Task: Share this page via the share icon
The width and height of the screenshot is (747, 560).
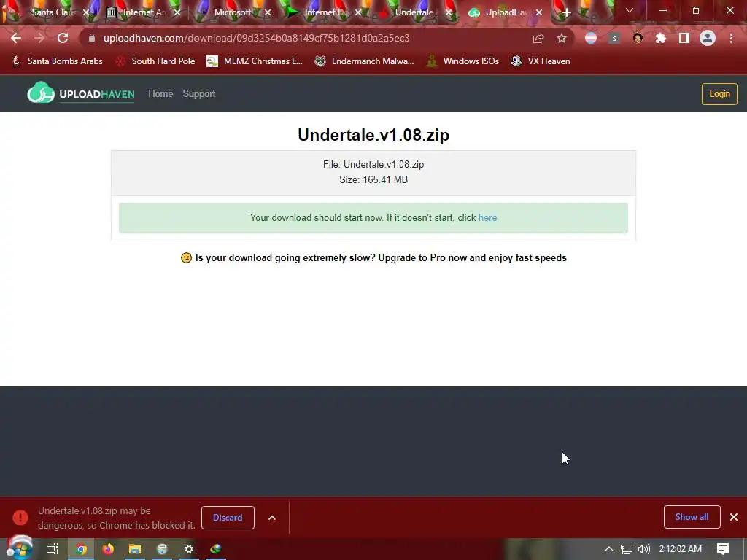Action: (x=538, y=38)
